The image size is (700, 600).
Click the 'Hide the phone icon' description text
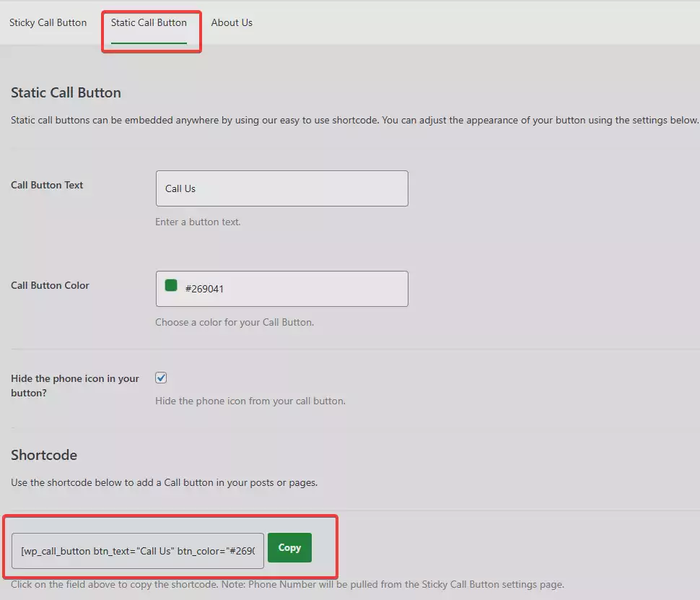pos(250,401)
